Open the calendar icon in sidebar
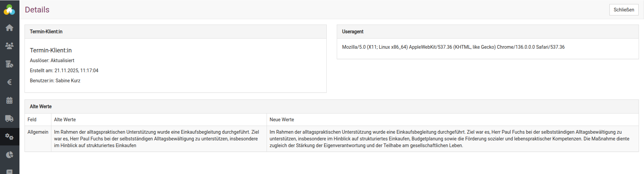644x174 pixels. [9, 100]
